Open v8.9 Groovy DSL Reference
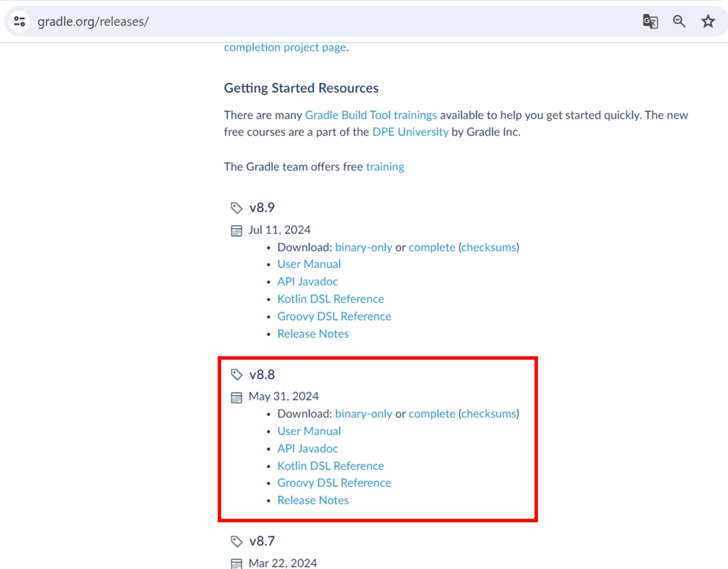 tap(334, 317)
